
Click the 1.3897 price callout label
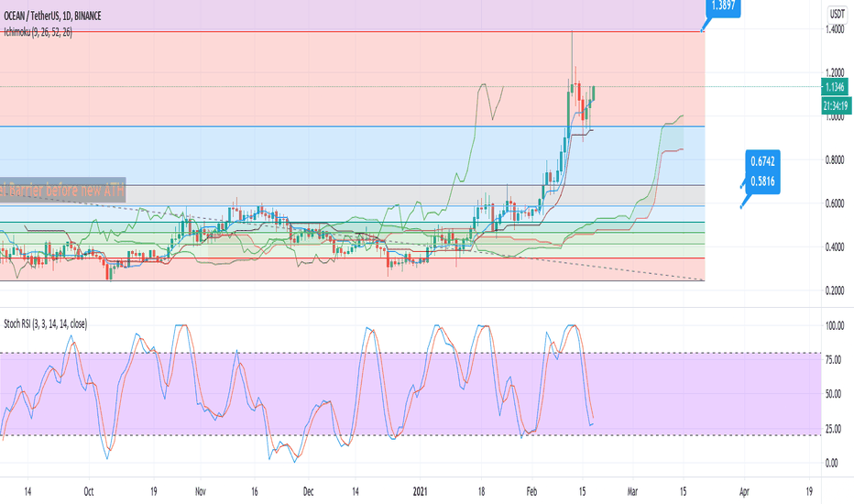[723, 6]
